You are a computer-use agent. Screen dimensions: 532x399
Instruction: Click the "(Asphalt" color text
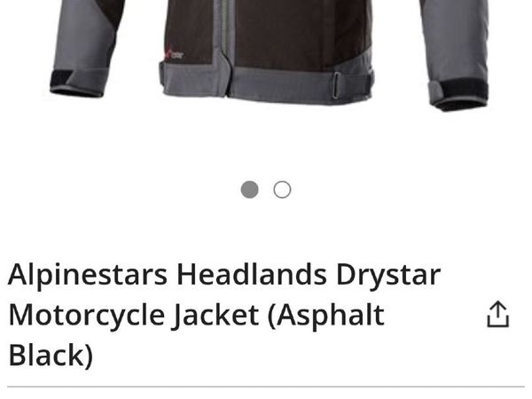coord(326,316)
